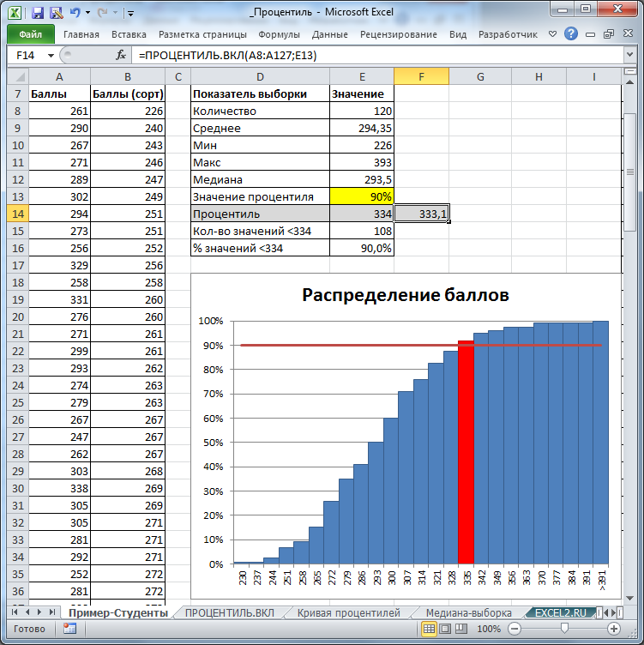Click the Name Box showing F14
The width and height of the screenshot is (644, 645).
pyautogui.click(x=26, y=55)
